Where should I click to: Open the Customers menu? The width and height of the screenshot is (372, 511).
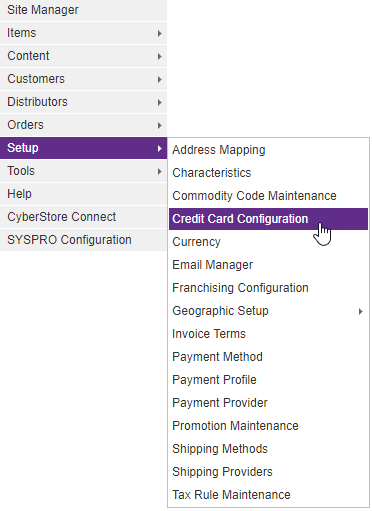(x=83, y=79)
